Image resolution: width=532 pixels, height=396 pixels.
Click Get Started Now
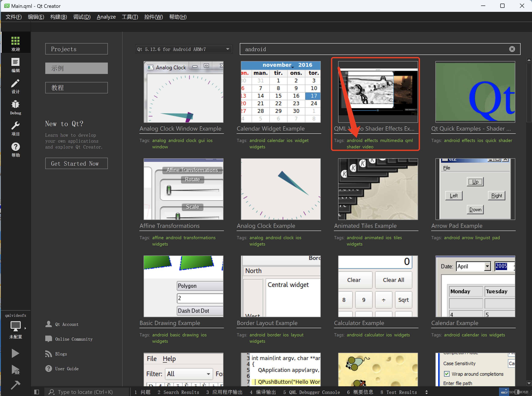click(77, 164)
